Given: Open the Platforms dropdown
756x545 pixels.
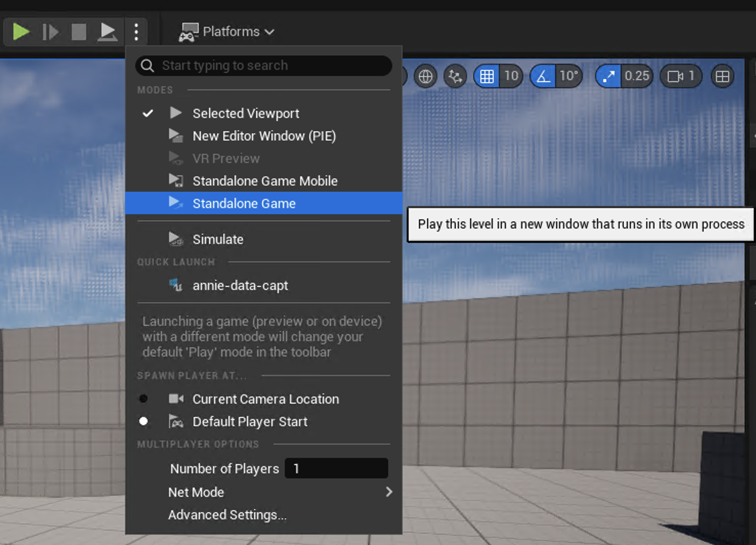Looking at the screenshot, I should 227,31.
